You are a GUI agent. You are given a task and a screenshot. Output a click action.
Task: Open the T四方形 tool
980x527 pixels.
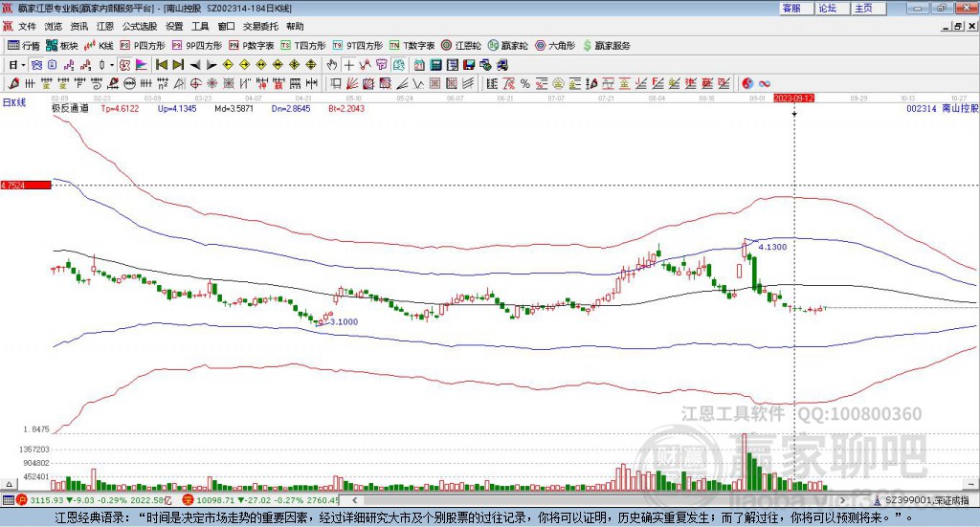click(303, 46)
